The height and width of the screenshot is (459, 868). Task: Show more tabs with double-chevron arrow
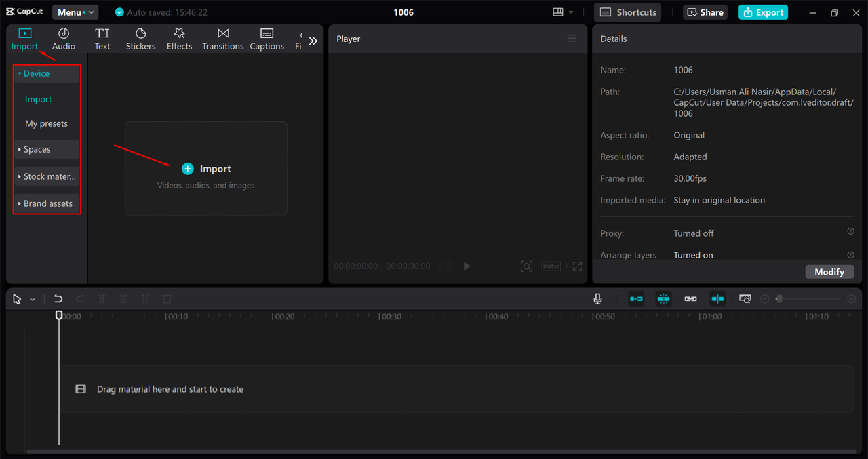(x=313, y=41)
